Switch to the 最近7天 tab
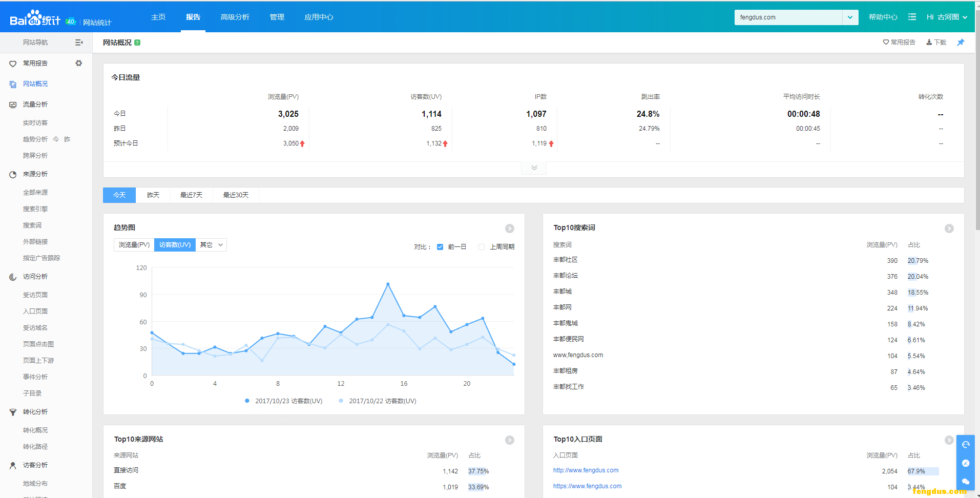This screenshot has height=498, width=980. pyautogui.click(x=191, y=195)
